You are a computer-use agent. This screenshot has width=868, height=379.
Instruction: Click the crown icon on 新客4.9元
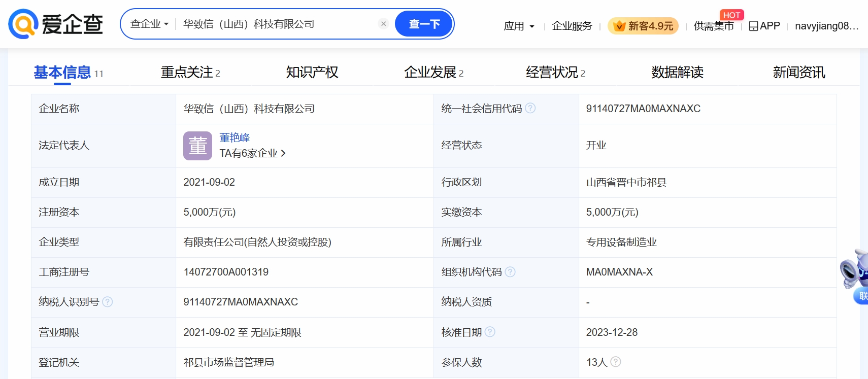click(619, 26)
